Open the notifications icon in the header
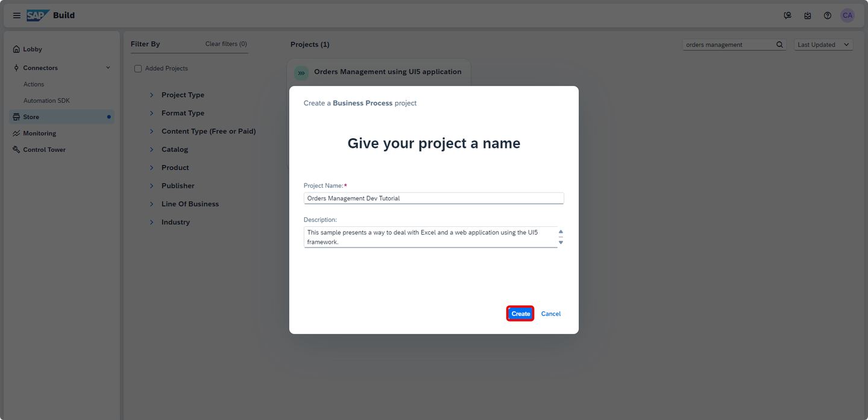 808,16
